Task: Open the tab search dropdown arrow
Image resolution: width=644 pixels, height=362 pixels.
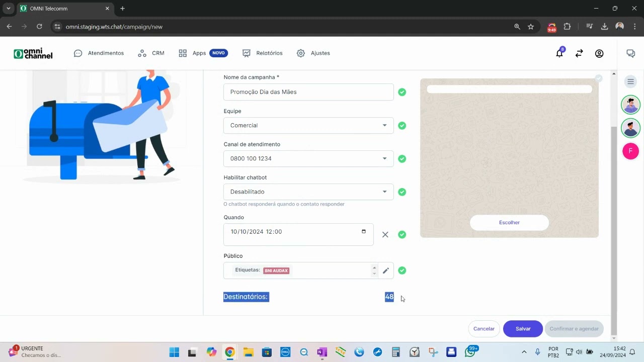Action: [x=9, y=9]
